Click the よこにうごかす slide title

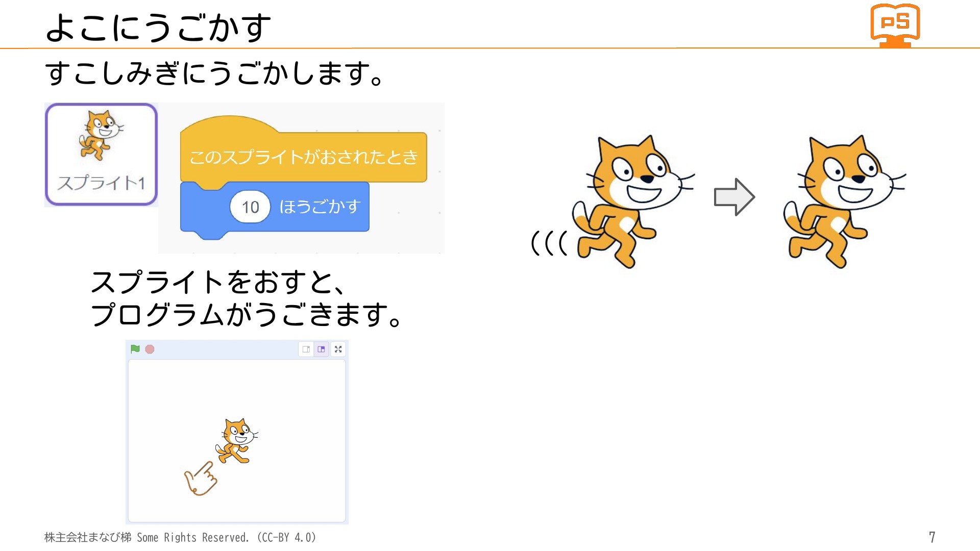tap(158, 28)
